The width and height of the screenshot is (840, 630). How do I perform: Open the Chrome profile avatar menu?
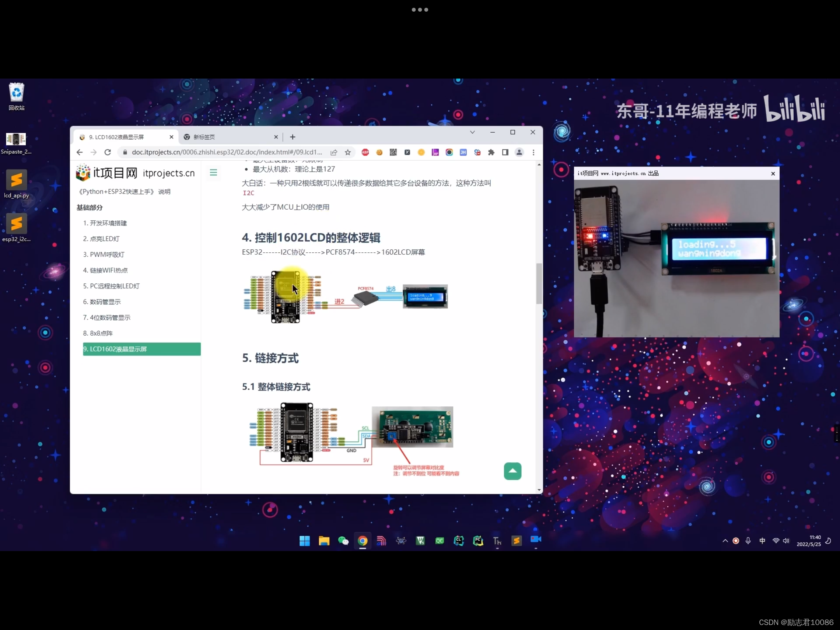point(519,152)
